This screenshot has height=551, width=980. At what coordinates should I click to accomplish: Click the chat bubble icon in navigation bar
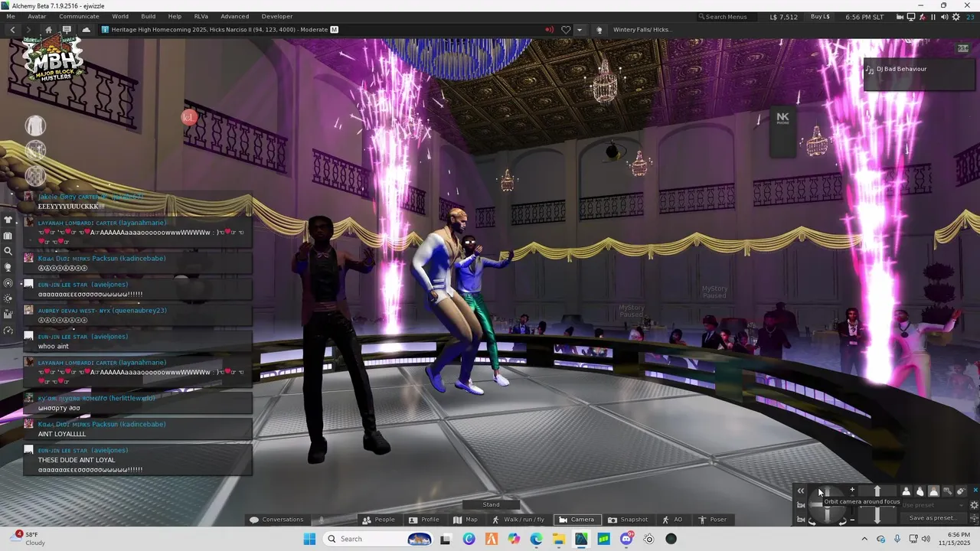click(67, 30)
